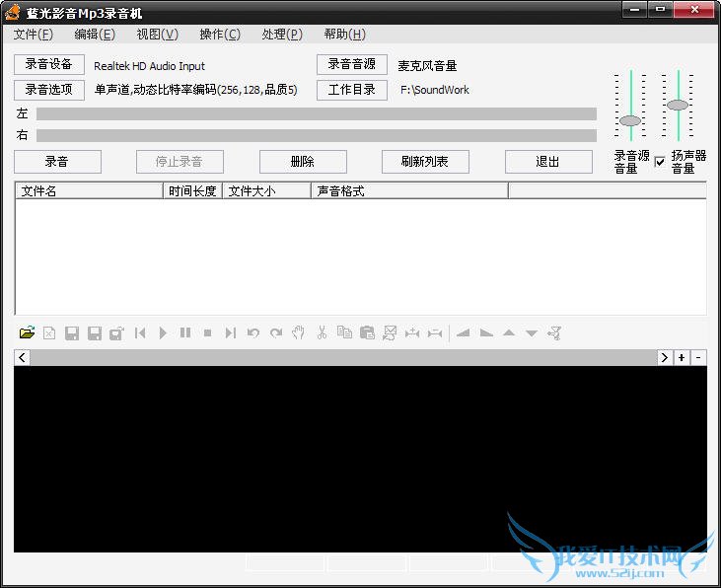
Task: Click the 退出 button
Action: (x=548, y=162)
